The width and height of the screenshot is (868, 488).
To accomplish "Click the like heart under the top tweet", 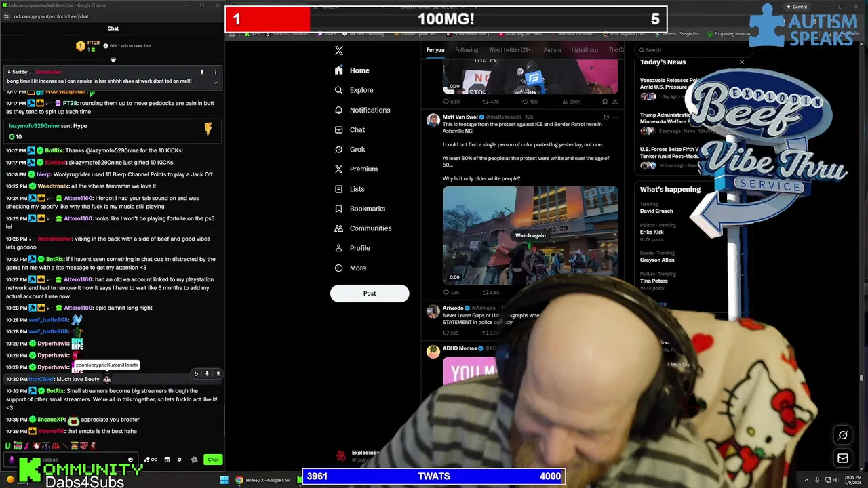I will point(526,102).
